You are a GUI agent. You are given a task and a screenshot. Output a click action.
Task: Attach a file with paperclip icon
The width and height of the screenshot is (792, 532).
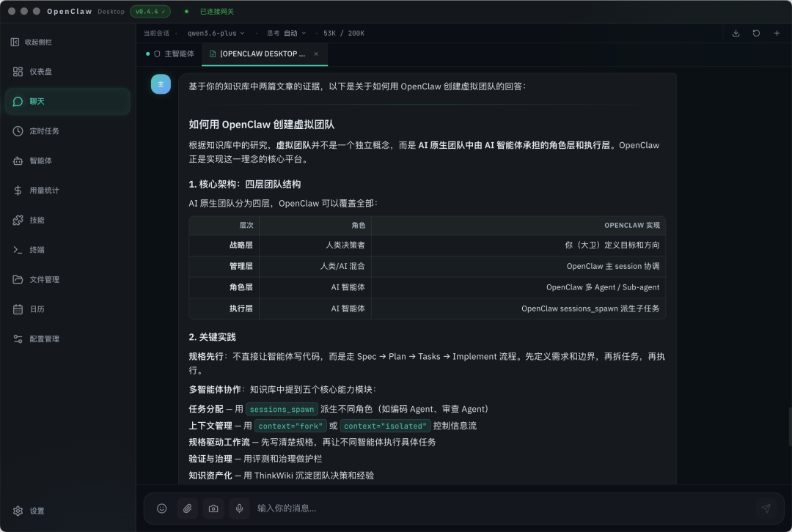tap(188, 509)
